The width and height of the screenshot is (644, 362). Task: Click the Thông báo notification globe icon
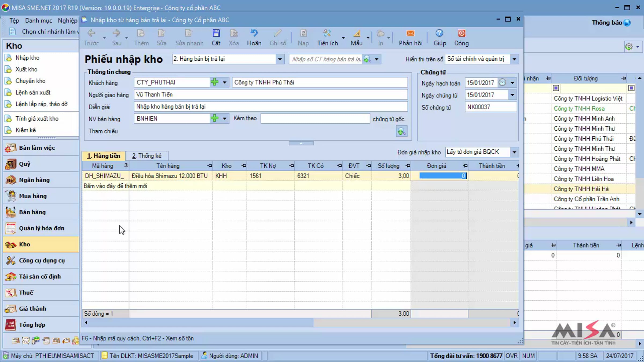click(627, 23)
